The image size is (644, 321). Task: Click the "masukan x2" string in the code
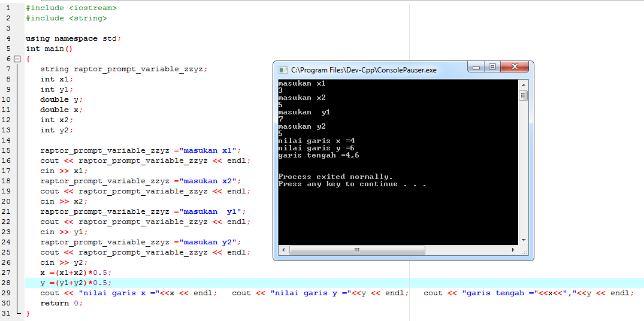208,181
